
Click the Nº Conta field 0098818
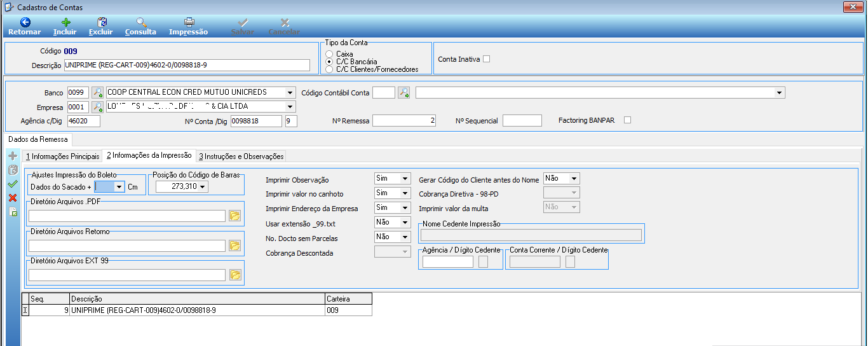[x=255, y=121]
